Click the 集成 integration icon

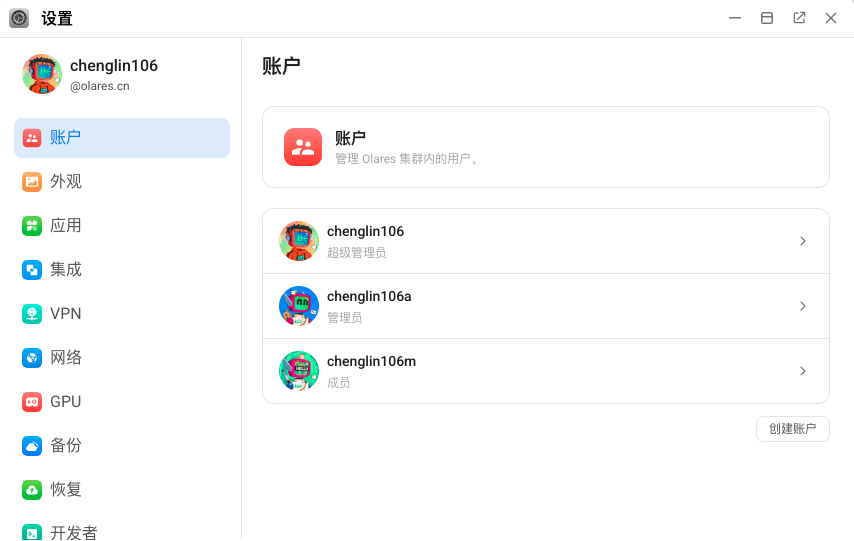[32, 270]
